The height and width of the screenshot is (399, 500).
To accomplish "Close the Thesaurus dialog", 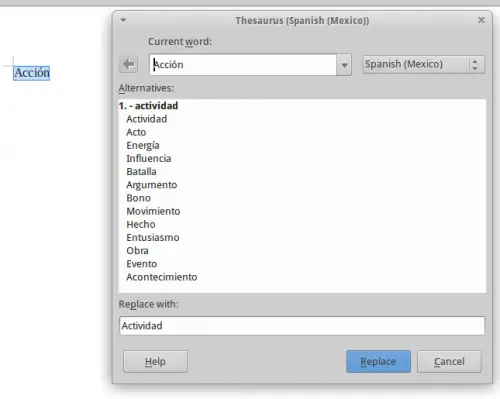I will point(481,20).
